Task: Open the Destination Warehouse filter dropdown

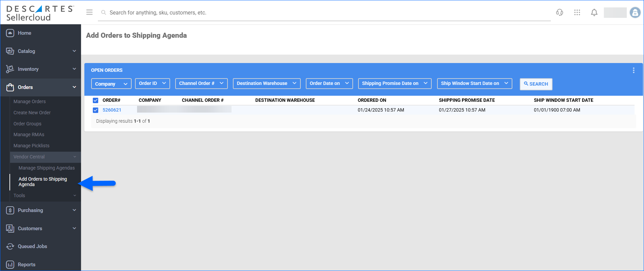Action: (266, 84)
